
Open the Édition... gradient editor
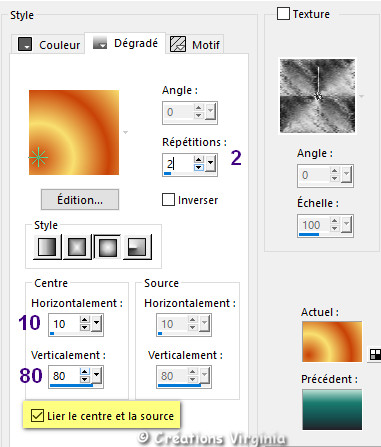tap(80, 200)
